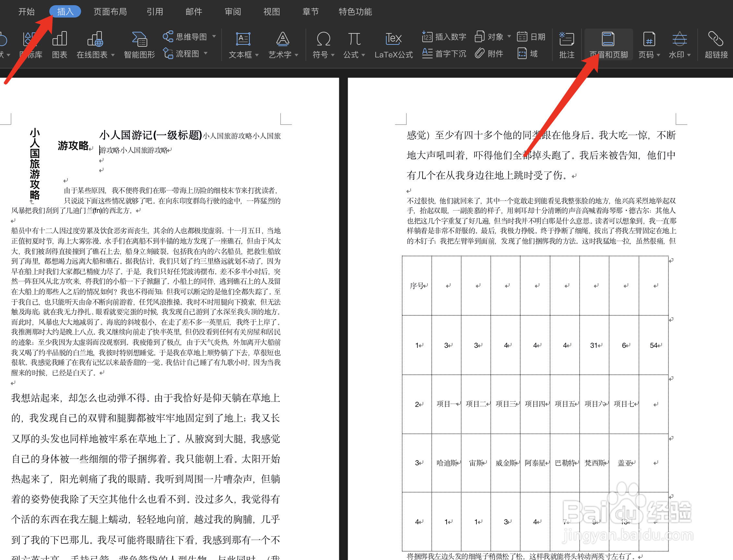The width and height of the screenshot is (733, 560).
Task: Open the 页面布局 ribbon tab
Action: (110, 12)
